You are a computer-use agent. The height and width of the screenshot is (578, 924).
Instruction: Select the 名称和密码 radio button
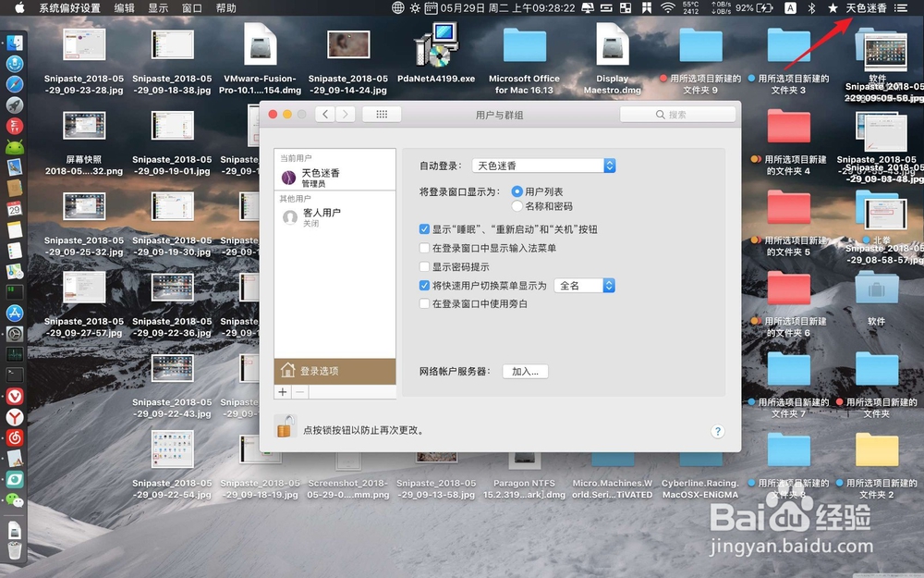coord(517,205)
